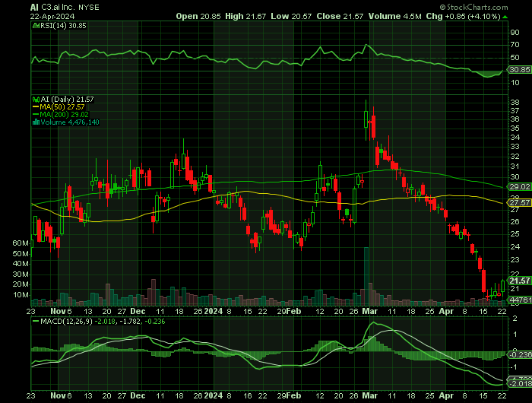The image size is (532, 403).
Task: Click the RSI(14) 30.85 legend label
Action: coord(63,26)
